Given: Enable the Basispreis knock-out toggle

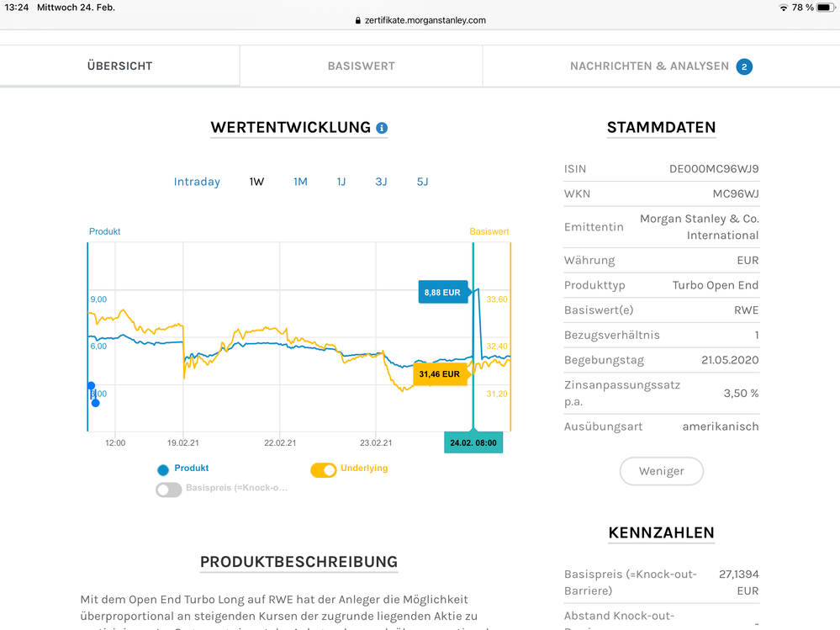Looking at the screenshot, I should [x=169, y=489].
